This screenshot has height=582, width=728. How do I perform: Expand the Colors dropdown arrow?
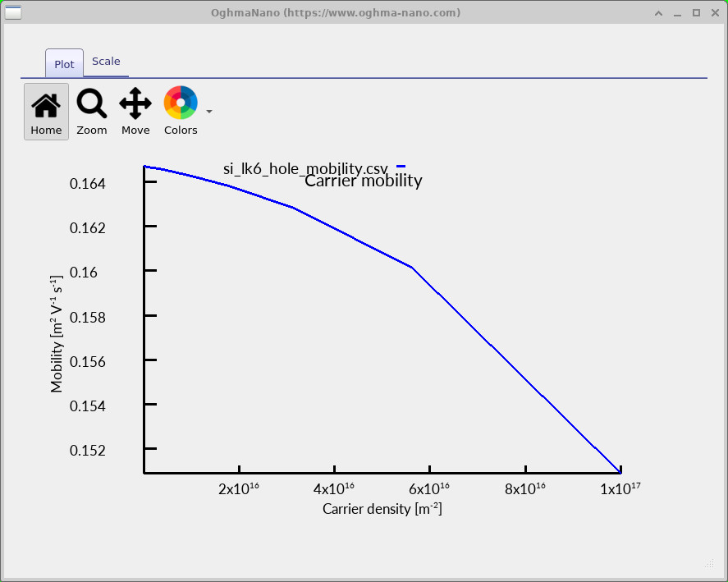[209, 112]
